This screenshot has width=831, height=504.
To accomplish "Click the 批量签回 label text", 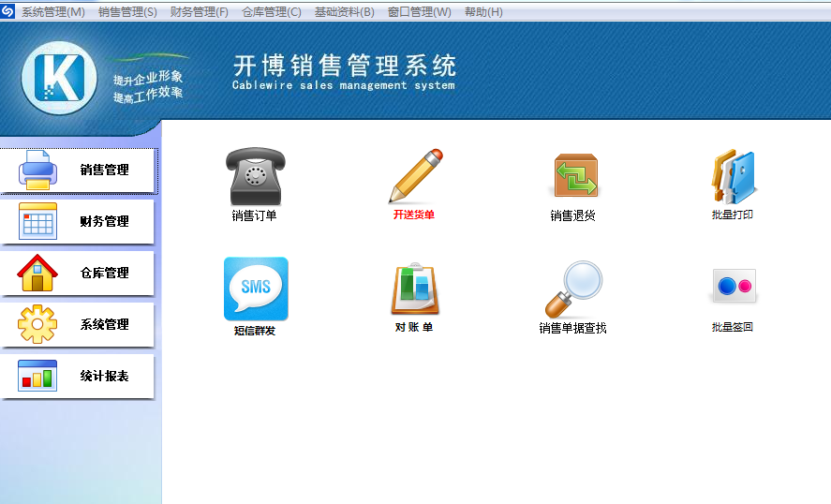I will click(x=733, y=327).
